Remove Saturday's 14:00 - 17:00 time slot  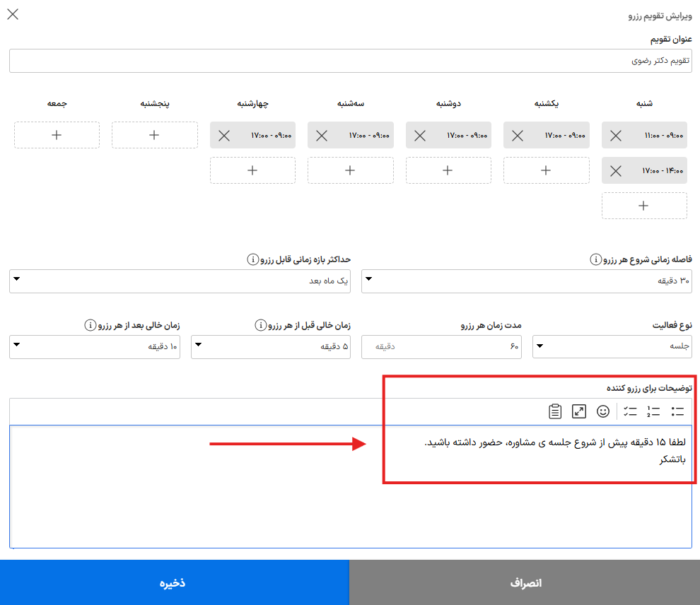[x=616, y=171]
